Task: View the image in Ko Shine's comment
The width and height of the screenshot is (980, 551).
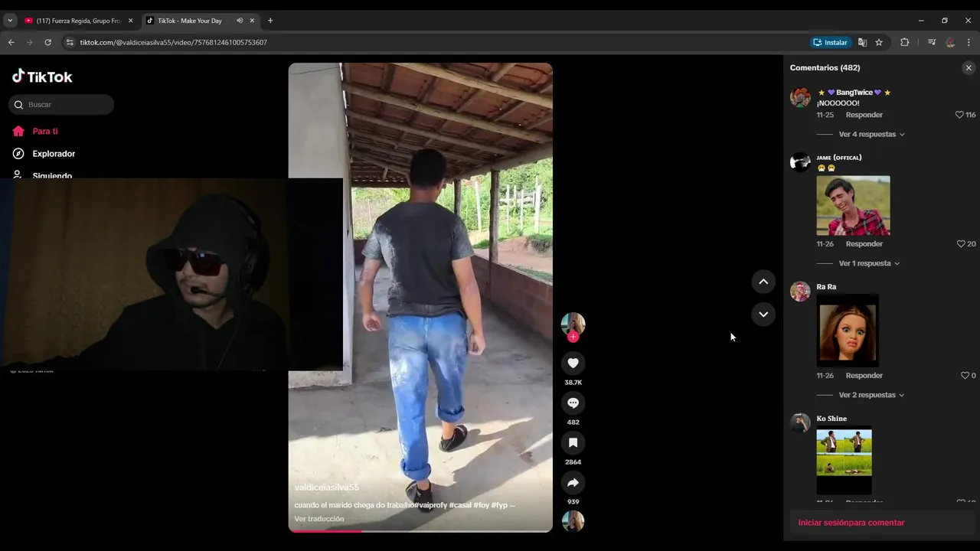Action: tap(844, 460)
